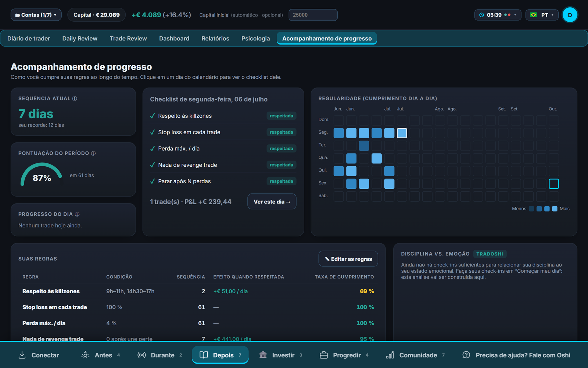The height and width of the screenshot is (368, 588).
Task: Click the Depois open book icon
Action: pos(204,355)
